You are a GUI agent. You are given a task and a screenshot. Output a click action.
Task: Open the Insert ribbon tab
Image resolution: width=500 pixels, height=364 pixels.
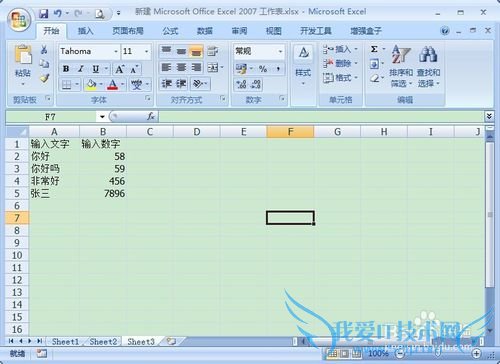tap(85, 31)
